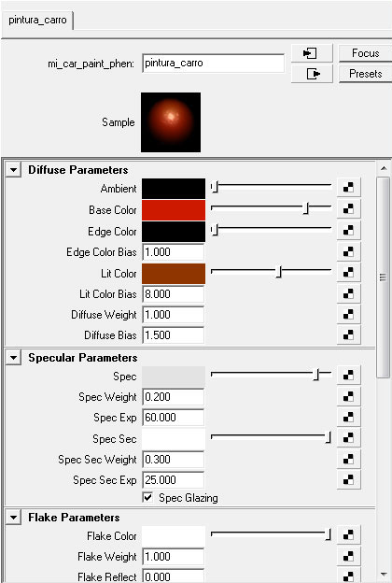Open the map button for Spec Sec
Screen dimensions: 392x583
point(348,438)
